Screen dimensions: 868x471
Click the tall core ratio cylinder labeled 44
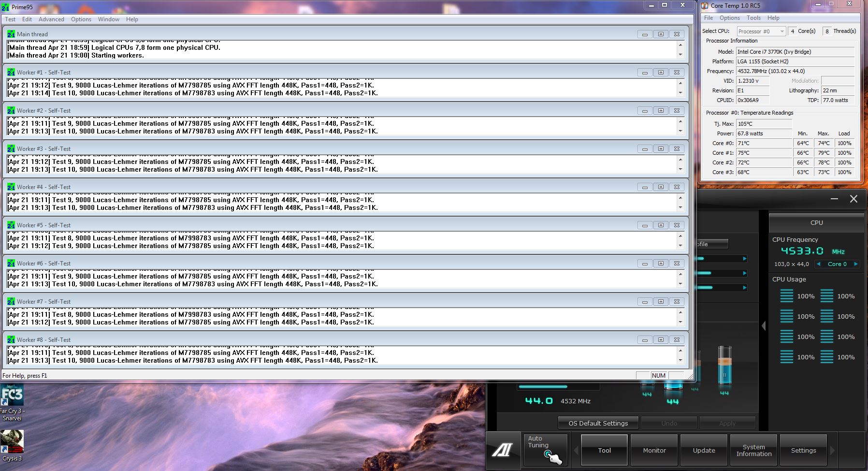click(x=724, y=366)
